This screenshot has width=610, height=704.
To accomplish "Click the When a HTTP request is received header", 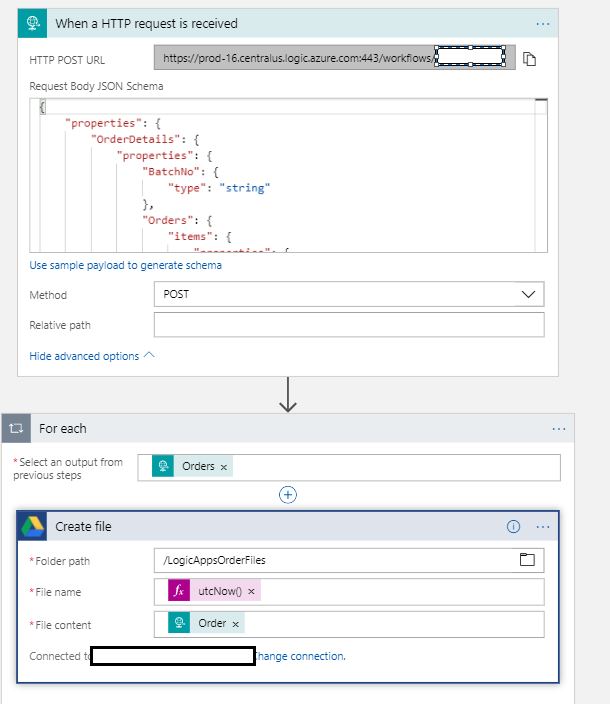I will (x=288, y=23).
